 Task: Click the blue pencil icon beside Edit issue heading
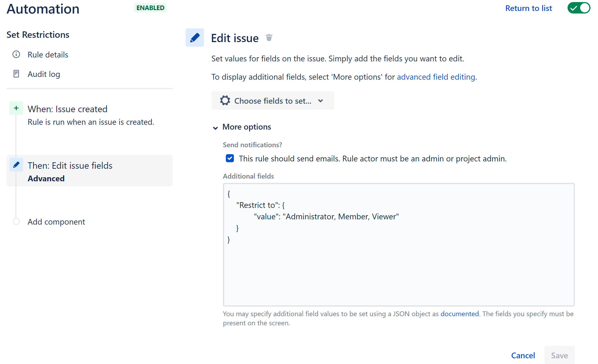pos(195,38)
